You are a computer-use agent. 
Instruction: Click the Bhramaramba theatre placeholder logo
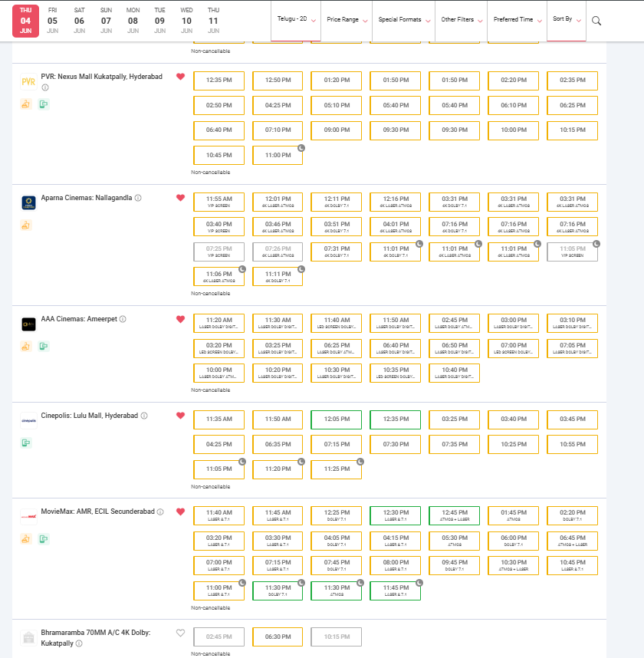(x=28, y=638)
